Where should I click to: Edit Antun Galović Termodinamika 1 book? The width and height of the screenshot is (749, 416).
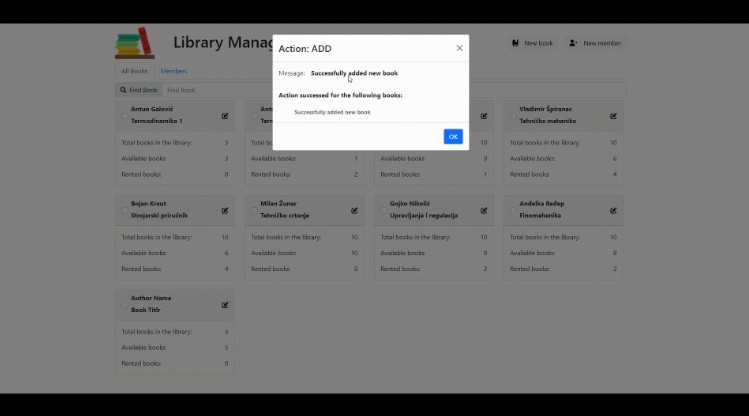point(225,115)
